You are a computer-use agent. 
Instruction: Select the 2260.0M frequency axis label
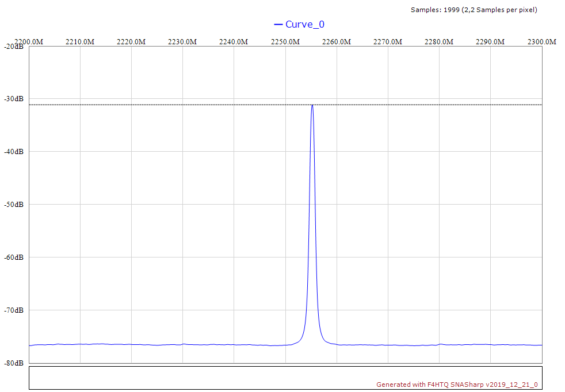pyautogui.click(x=336, y=42)
